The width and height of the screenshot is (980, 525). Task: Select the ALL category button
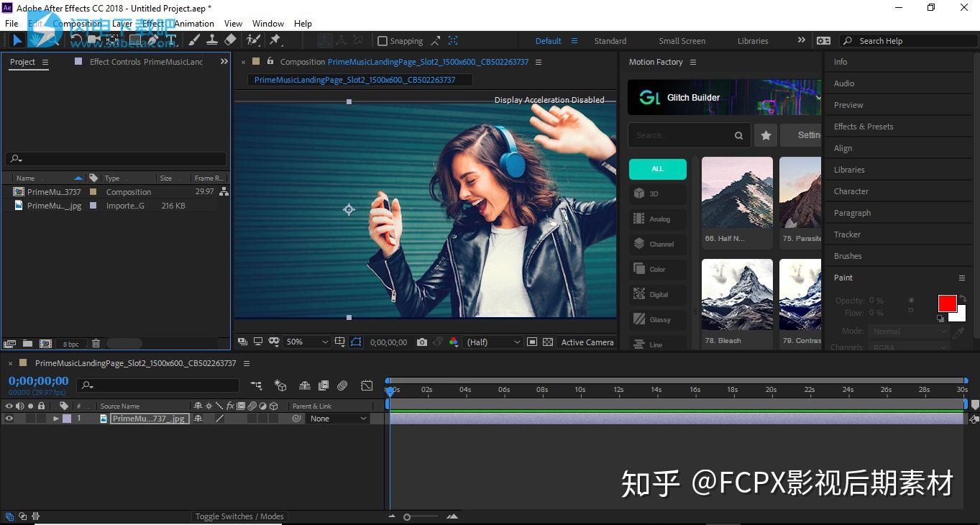click(x=658, y=169)
